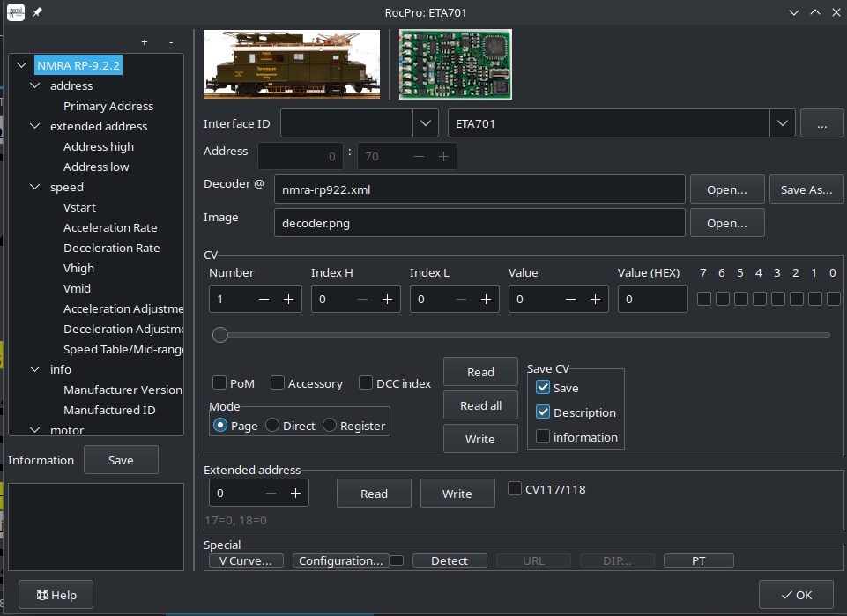Enable the PoM checkbox

click(220, 383)
